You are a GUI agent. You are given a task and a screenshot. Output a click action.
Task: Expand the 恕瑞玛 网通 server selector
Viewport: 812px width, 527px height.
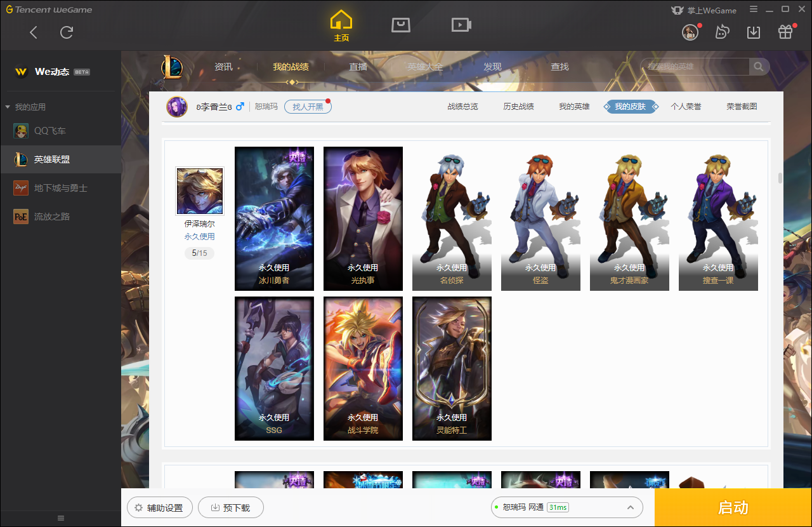click(x=566, y=507)
